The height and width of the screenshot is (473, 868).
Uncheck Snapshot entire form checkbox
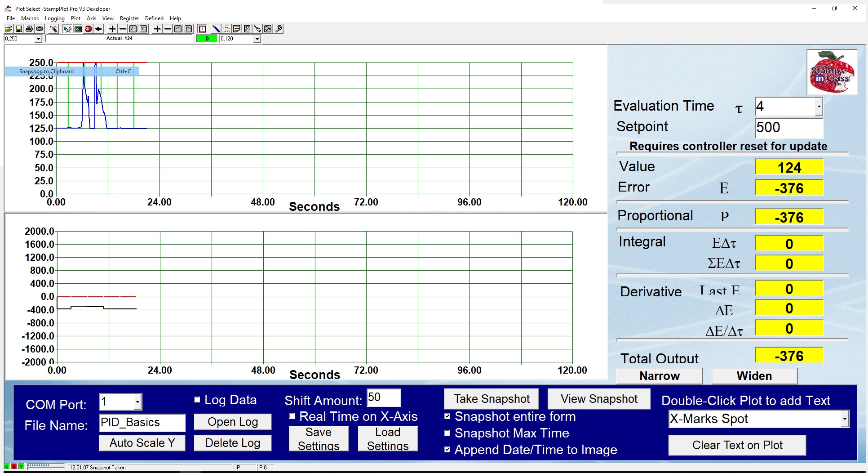pos(447,416)
